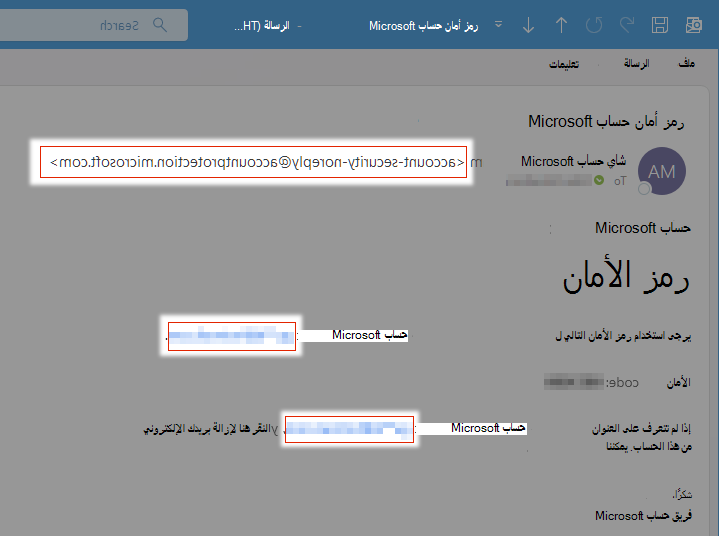Click inside the Search box
719x536 pixels.
94,25
